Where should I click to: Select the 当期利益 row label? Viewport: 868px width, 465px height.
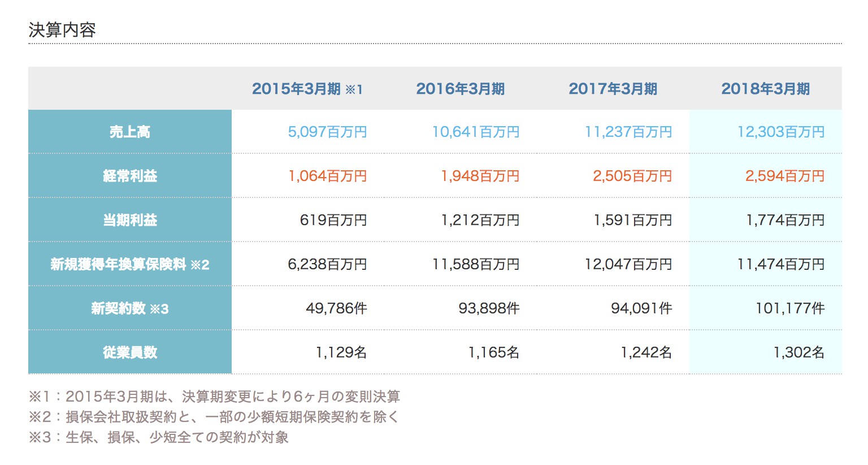(130, 220)
